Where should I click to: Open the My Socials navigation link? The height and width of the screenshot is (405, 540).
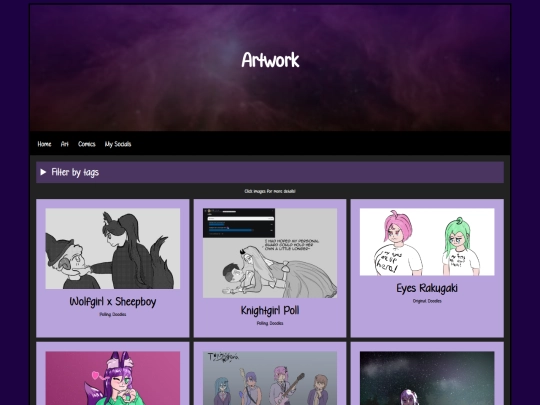118,144
